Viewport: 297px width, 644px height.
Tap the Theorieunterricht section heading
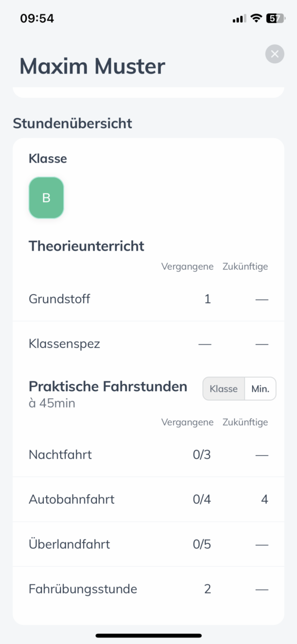(x=86, y=246)
